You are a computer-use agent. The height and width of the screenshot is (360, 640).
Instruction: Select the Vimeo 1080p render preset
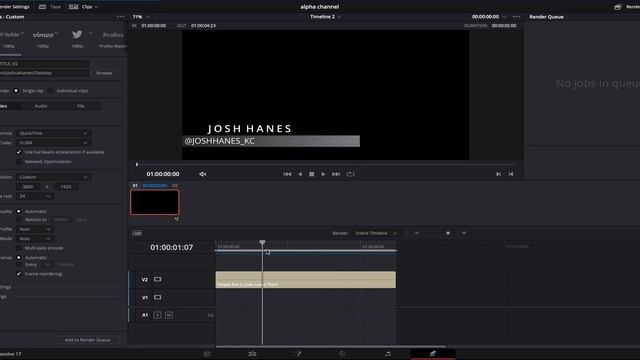point(43,39)
